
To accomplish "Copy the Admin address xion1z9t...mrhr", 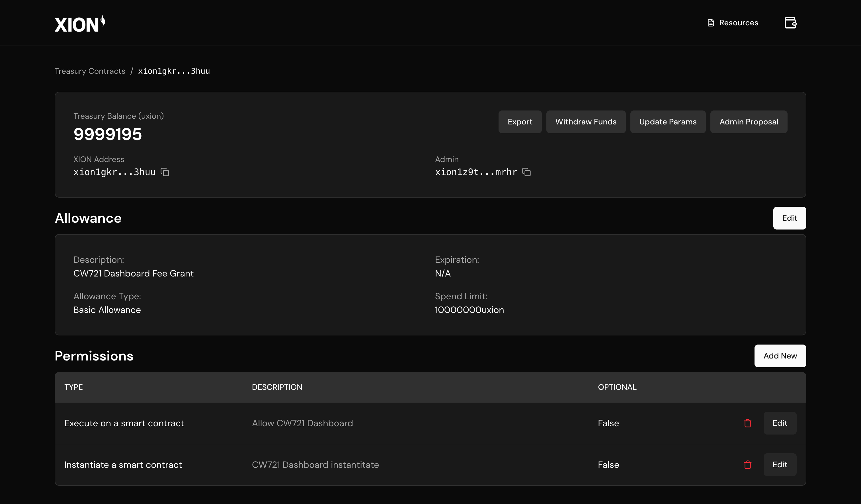I will 526,172.
